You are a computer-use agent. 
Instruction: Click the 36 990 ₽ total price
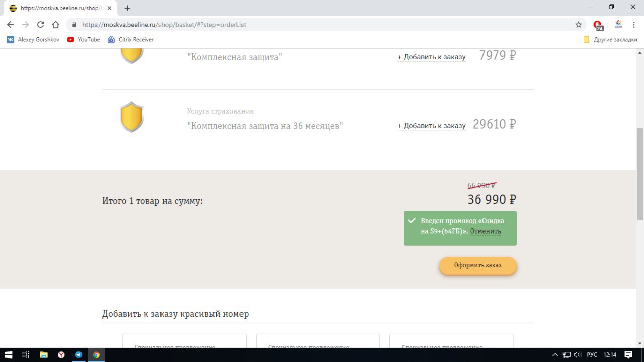pyautogui.click(x=492, y=200)
